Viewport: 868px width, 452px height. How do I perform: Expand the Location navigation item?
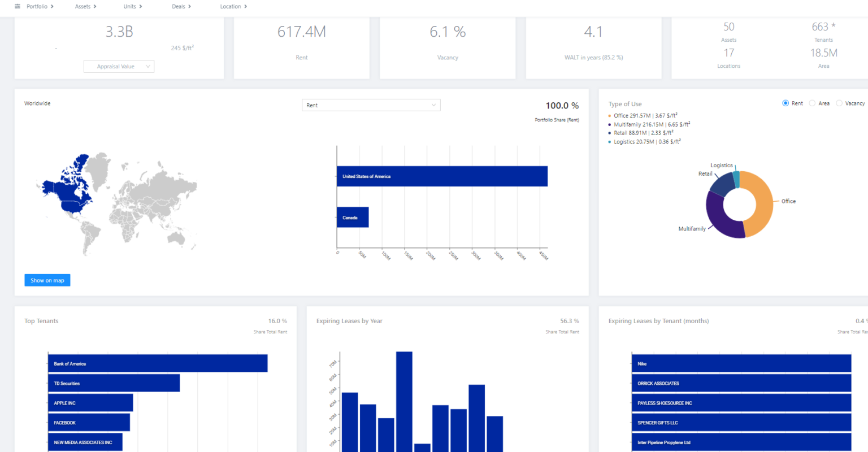(231, 7)
